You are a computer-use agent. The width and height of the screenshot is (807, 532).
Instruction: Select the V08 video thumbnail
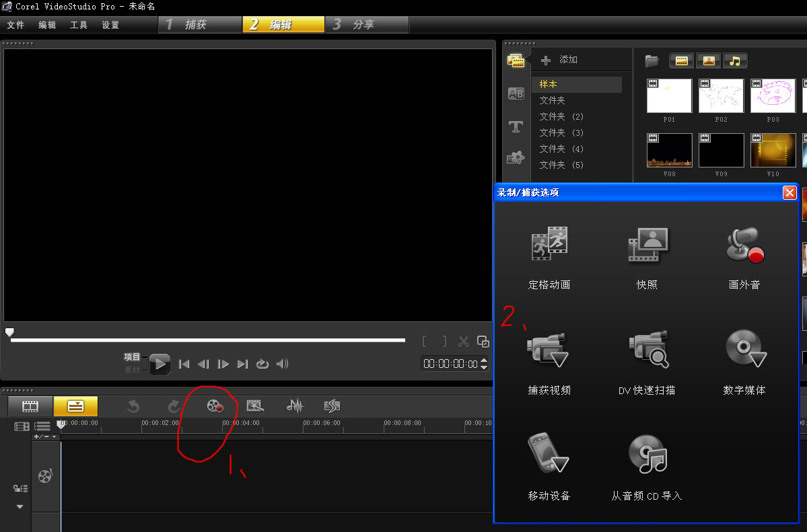669,150
